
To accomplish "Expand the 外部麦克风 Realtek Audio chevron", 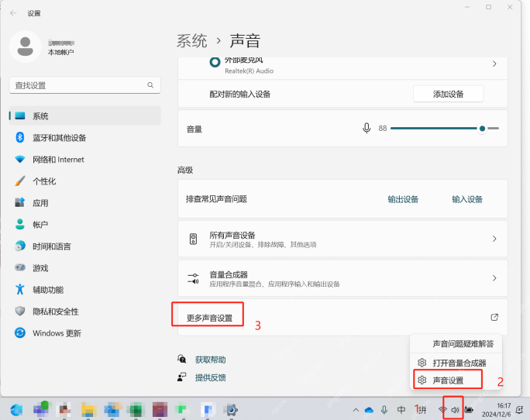I will 494,64.
